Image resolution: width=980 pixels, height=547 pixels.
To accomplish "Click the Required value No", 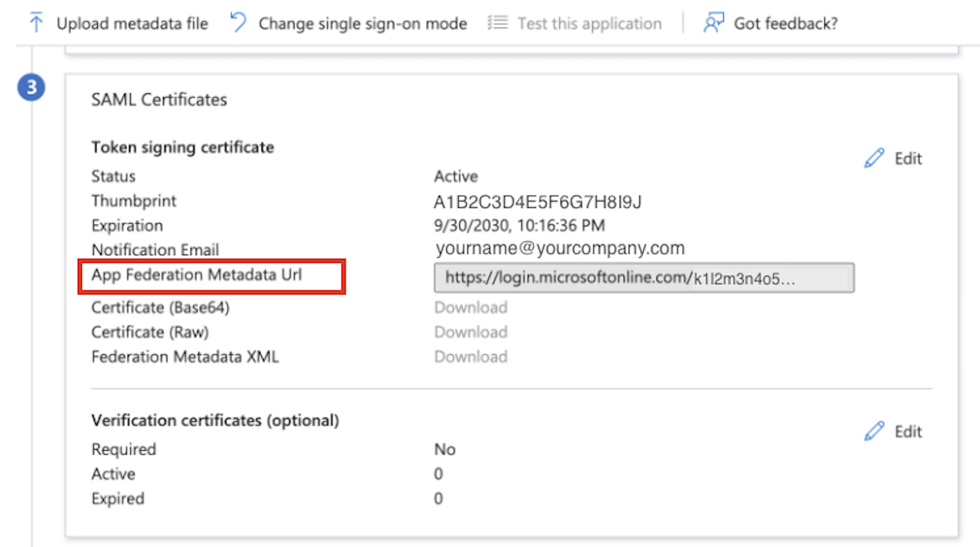I will 445,450.
